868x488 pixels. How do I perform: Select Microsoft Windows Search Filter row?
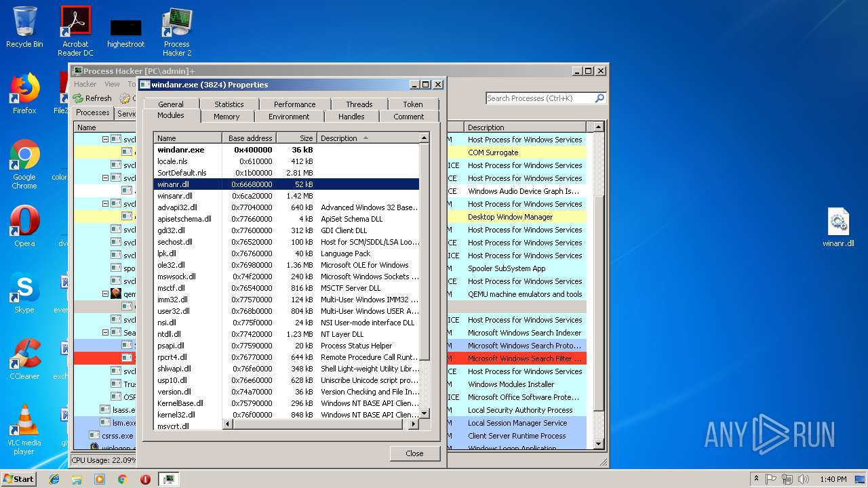pyautogui.click(x=517, y=359)
